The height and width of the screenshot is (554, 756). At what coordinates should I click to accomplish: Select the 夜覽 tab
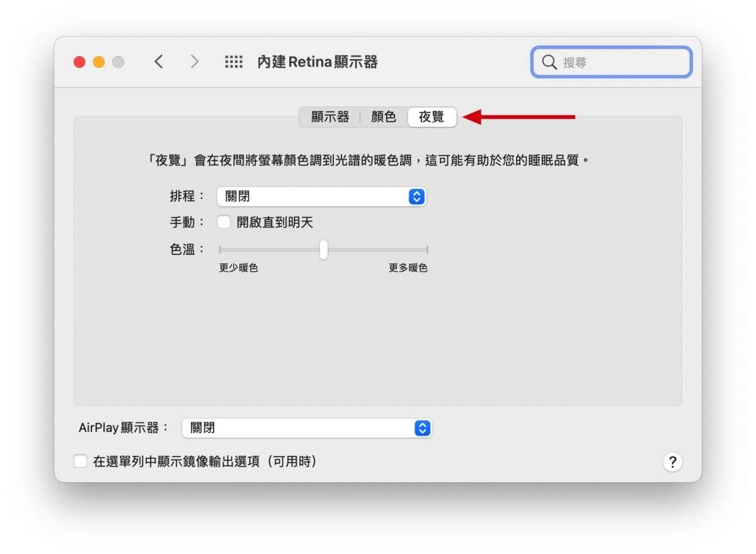432,117
